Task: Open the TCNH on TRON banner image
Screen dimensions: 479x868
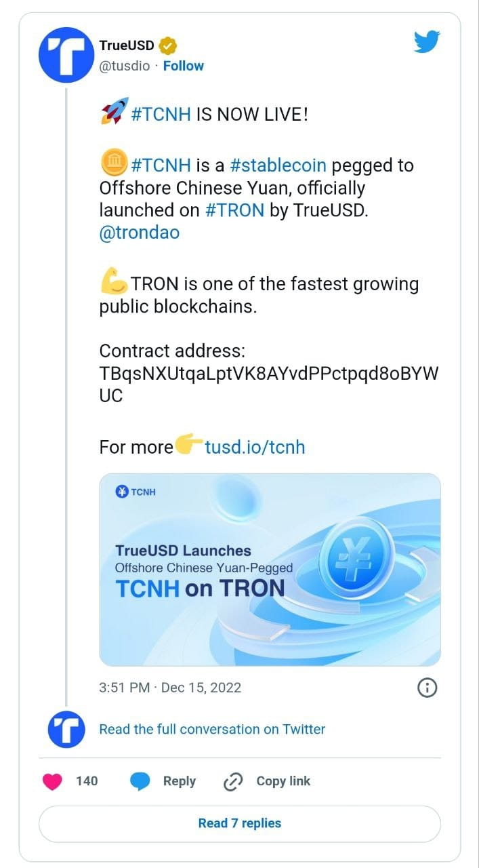Action: [270, 569]
